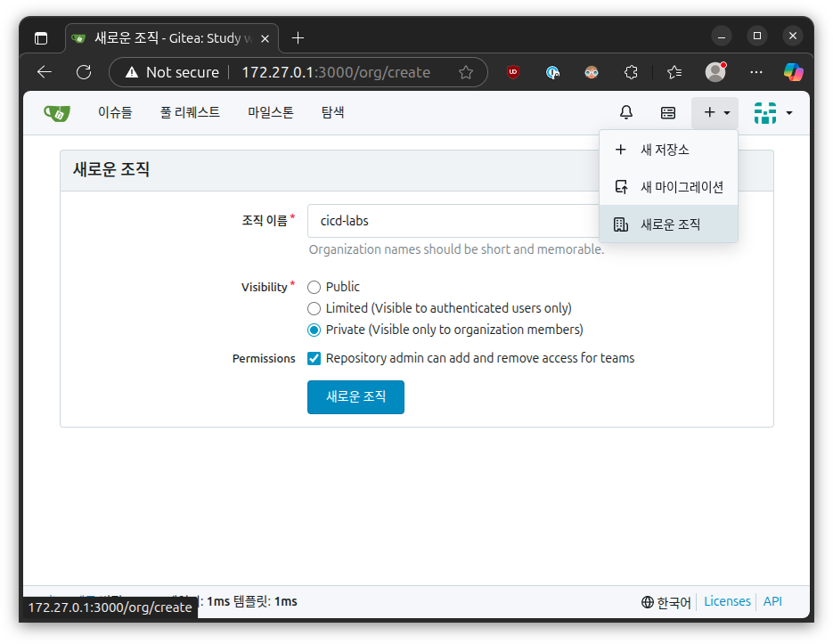This screenshot has height=644, width=833.
Task: Bookmark page with the star icon
Action: tap(466, 72)
